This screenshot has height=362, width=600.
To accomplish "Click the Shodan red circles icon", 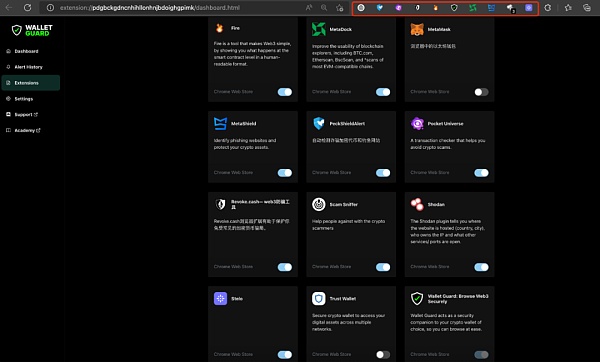I will [x=417, y=204].
